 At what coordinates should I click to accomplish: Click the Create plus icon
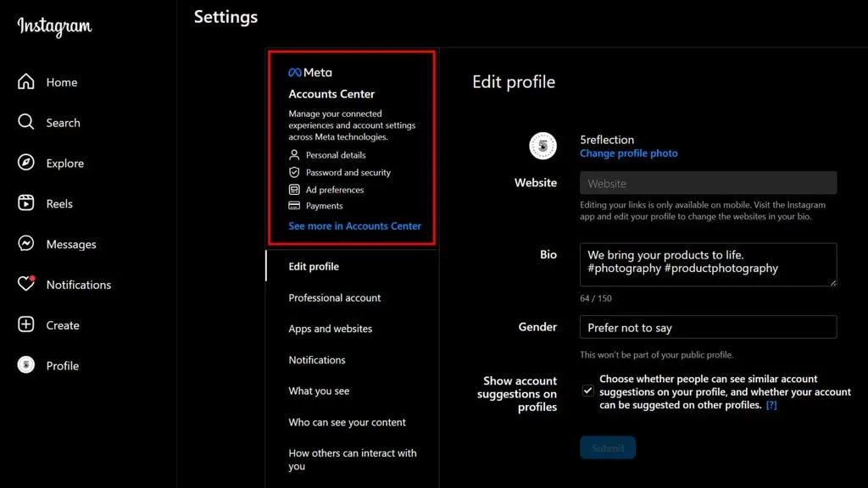(x=26, y=325)
